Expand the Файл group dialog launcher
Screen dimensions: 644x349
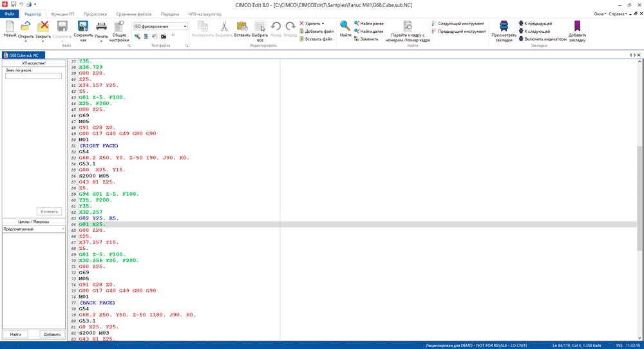129,46
